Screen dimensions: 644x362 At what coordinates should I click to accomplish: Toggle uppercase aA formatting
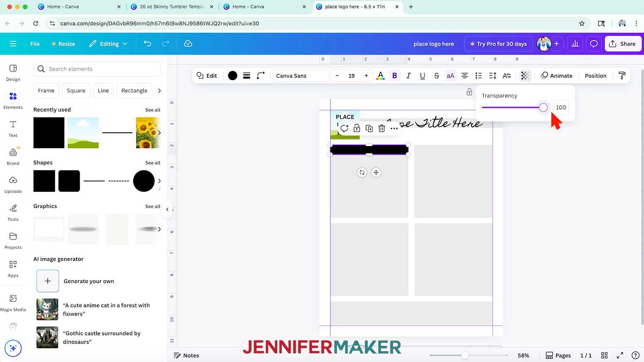450,76
